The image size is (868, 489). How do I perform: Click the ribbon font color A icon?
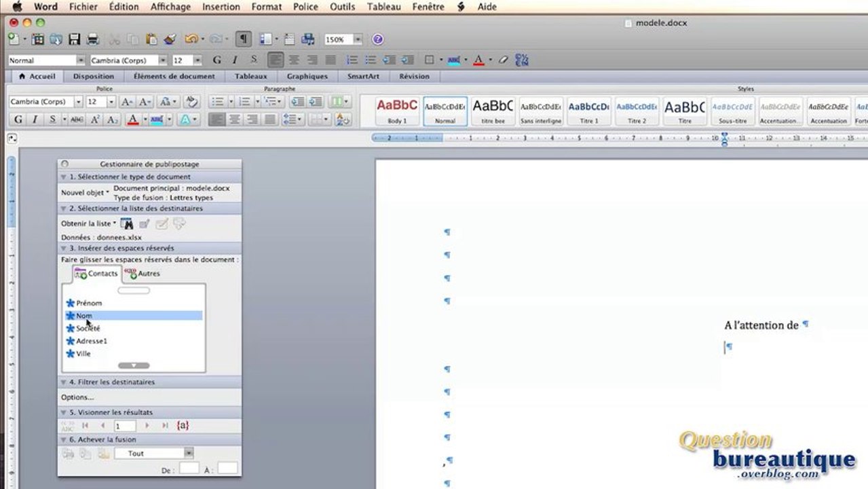pos(133,120)
